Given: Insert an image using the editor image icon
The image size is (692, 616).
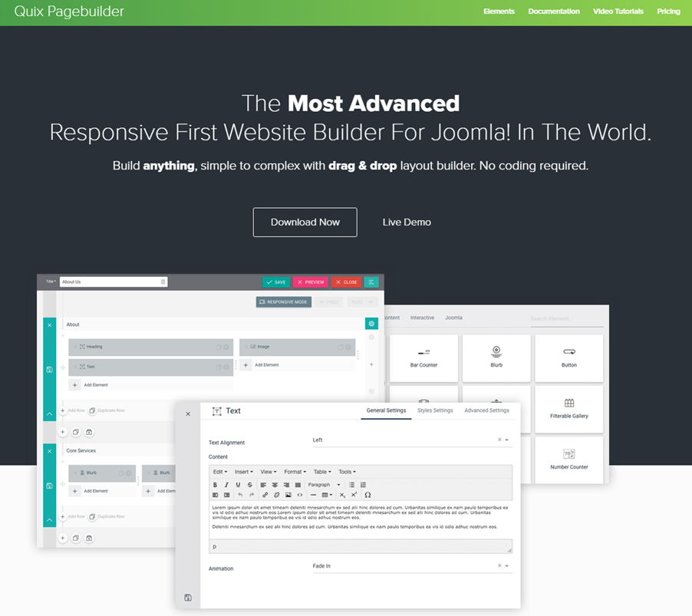Looking at the screenshot, I should (x=288, y=495).
